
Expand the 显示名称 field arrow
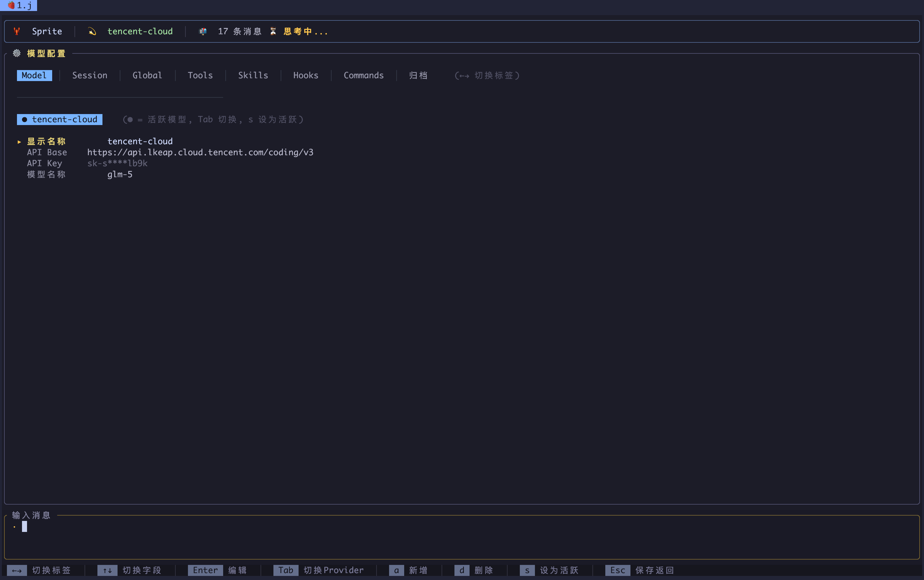pos(19,142)
